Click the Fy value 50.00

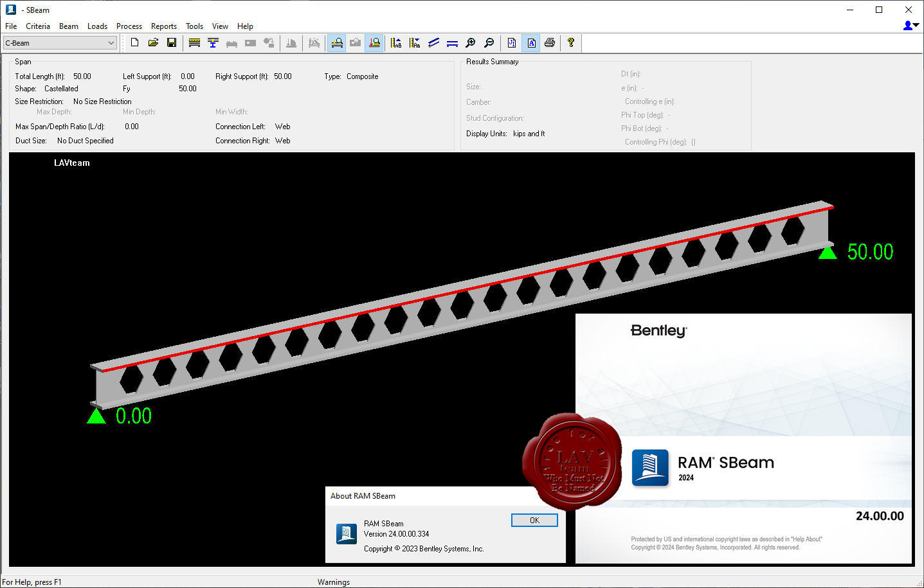[188, 89]
